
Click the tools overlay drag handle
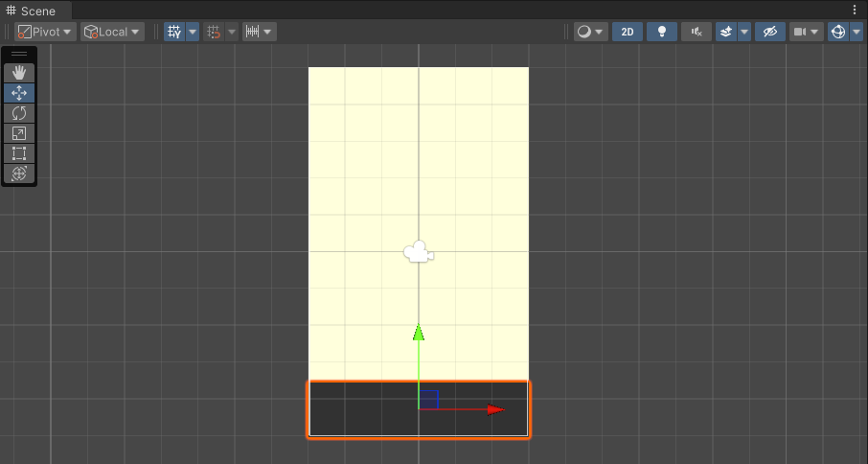[19, 54]
